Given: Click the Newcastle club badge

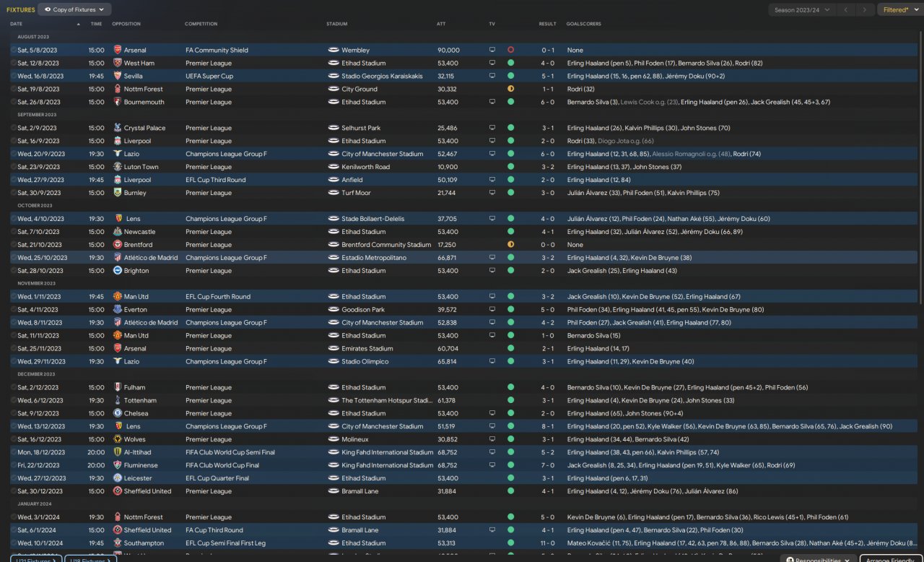Looking at the screenshot, I should coord(118,232).
